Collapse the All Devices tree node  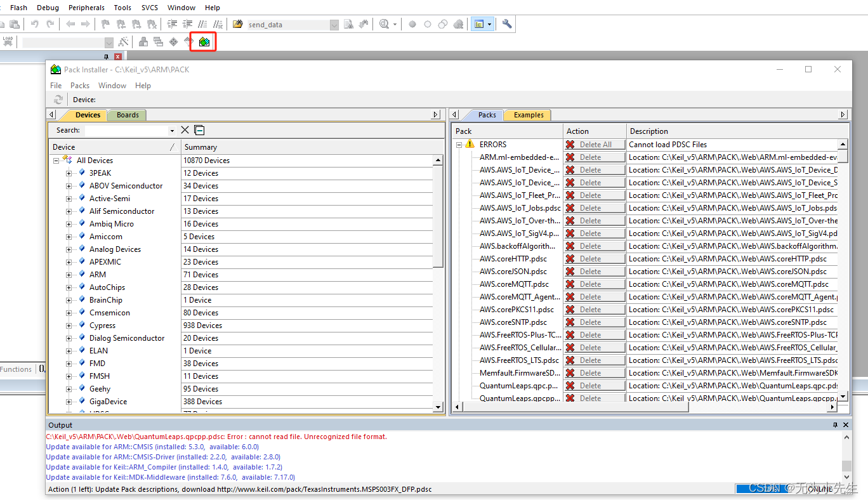56,161
